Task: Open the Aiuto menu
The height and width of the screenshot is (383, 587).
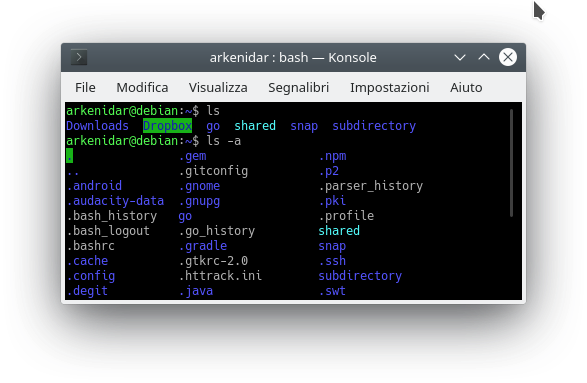Action: pos(466,88)
